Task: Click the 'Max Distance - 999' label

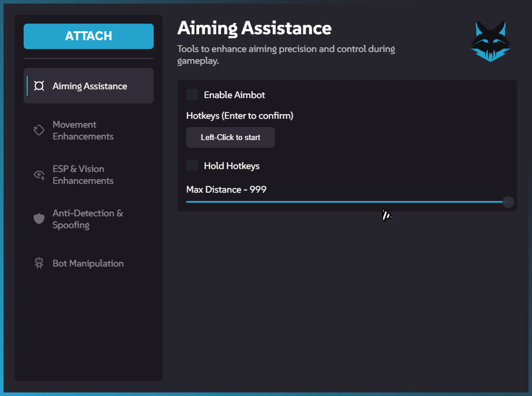Action: (x=226, y=189)
